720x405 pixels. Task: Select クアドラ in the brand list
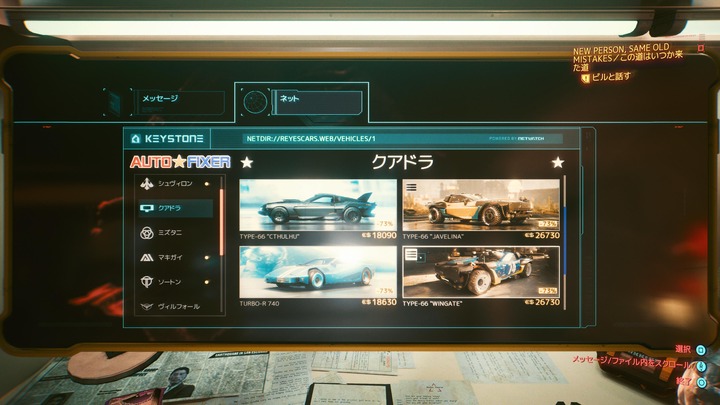tap(176, 208)
